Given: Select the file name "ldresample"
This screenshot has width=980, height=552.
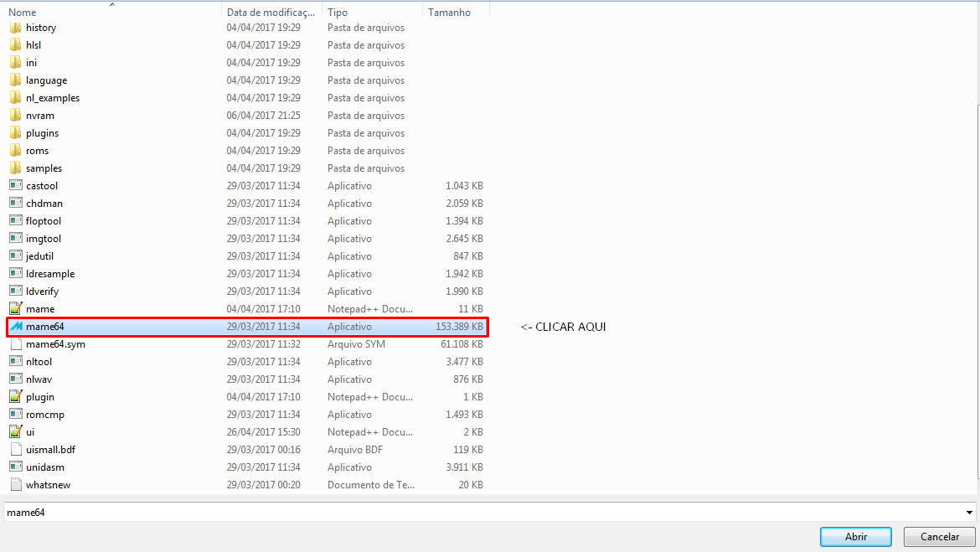Looking at the screenshot, I should click(x=50, y=274).
